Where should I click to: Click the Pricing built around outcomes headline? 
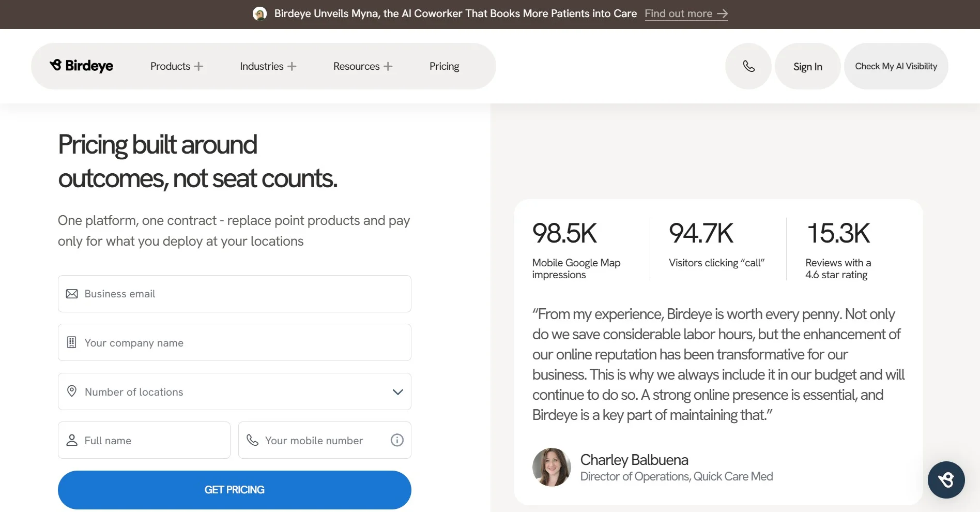pos(197,161)
